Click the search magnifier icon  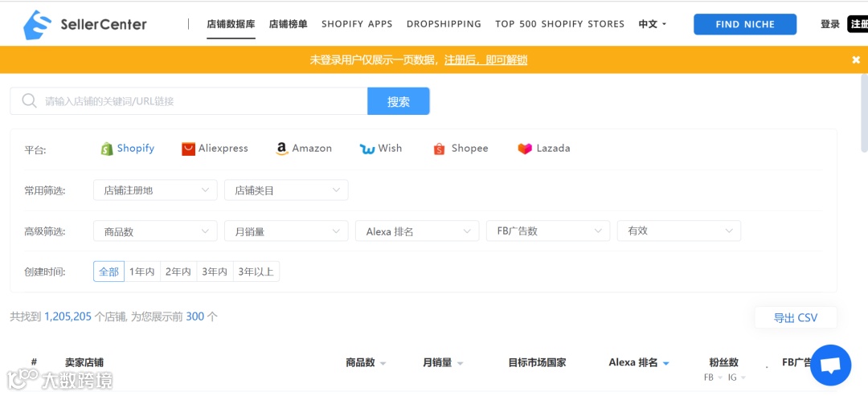coord(29,100)
